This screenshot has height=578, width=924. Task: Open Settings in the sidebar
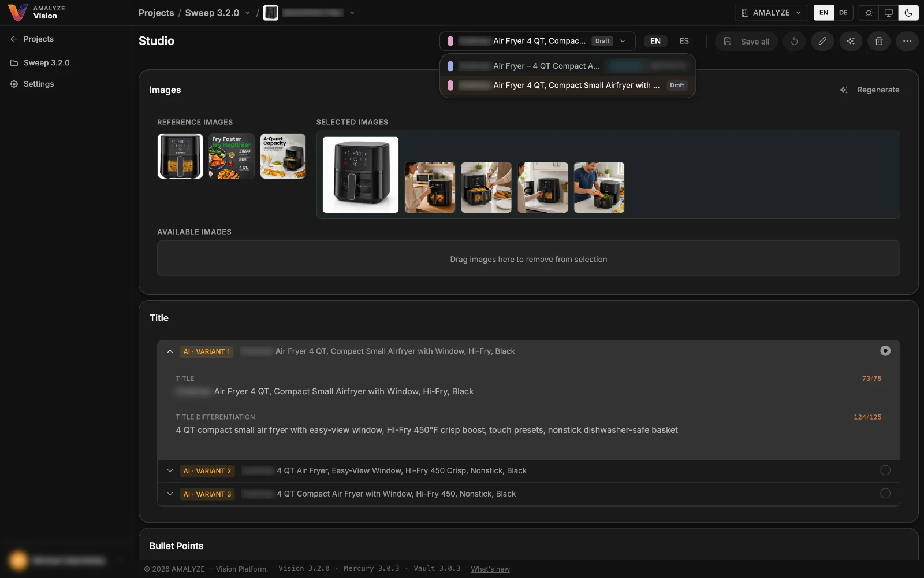tap(32, 84)
